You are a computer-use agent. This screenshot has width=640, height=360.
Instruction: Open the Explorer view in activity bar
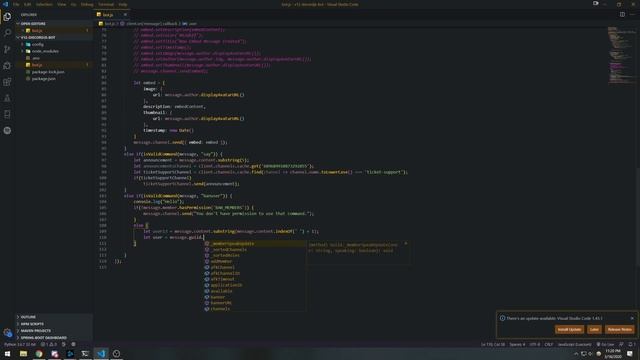pyautogui.click(x=7, y=17)
